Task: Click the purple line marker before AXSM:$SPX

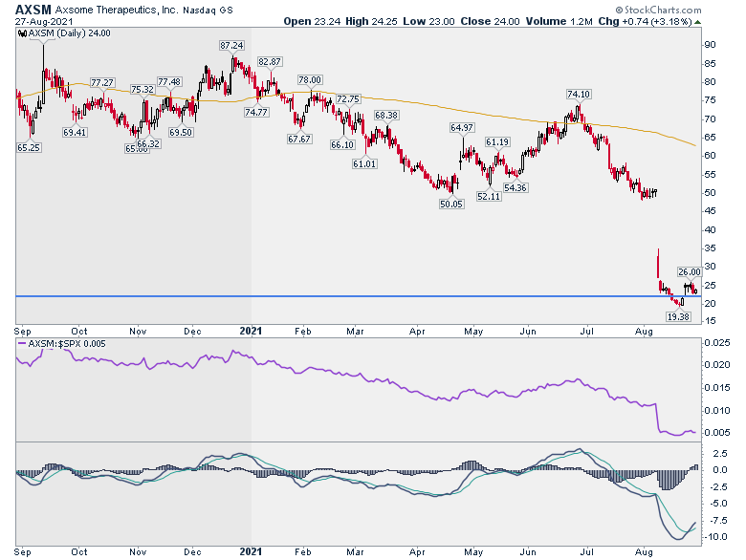Action: tap(21, 344)
